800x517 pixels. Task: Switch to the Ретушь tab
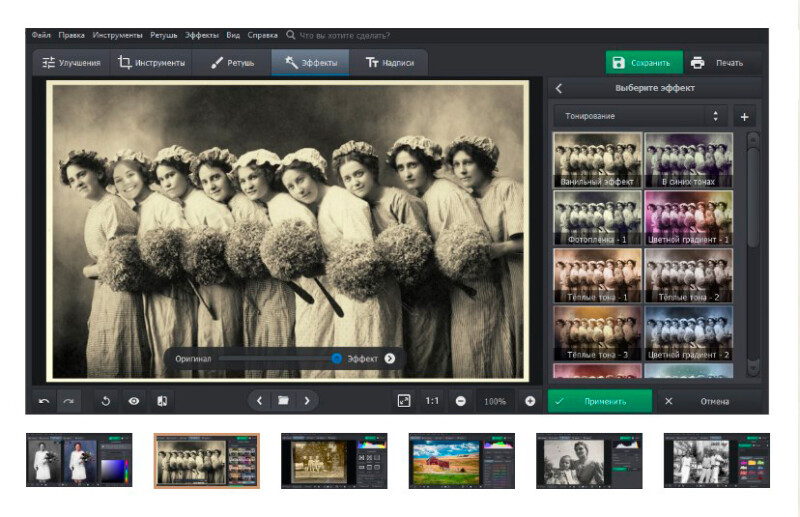tap(233, 63)
